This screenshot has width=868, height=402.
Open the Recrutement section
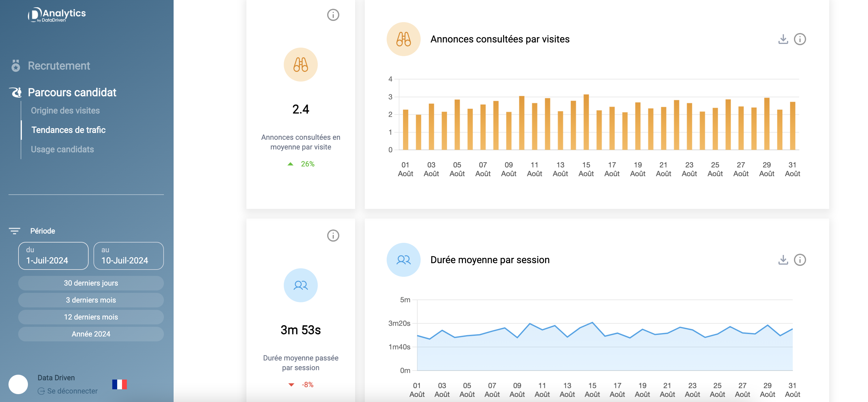pyautogui.click(x=59, y=66)
